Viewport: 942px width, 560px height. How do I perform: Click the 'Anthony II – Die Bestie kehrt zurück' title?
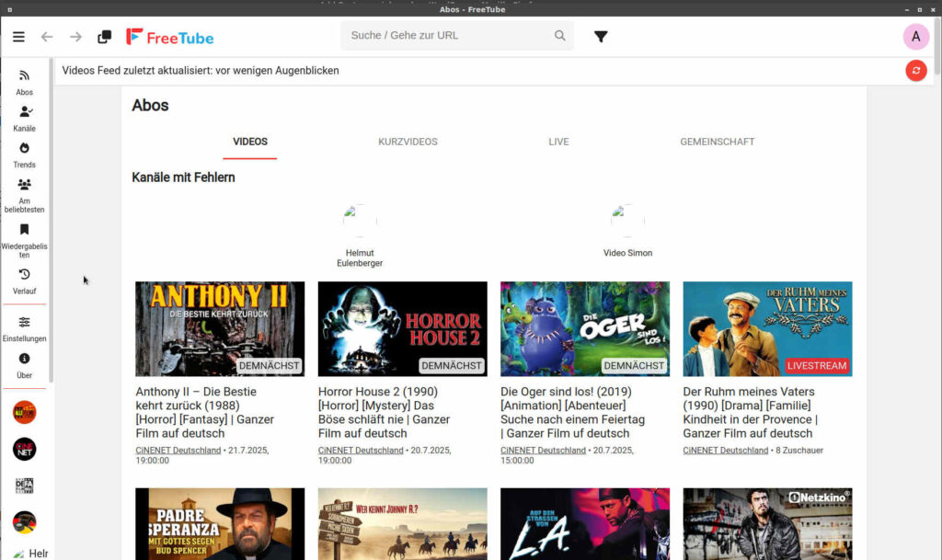[205, 412]
